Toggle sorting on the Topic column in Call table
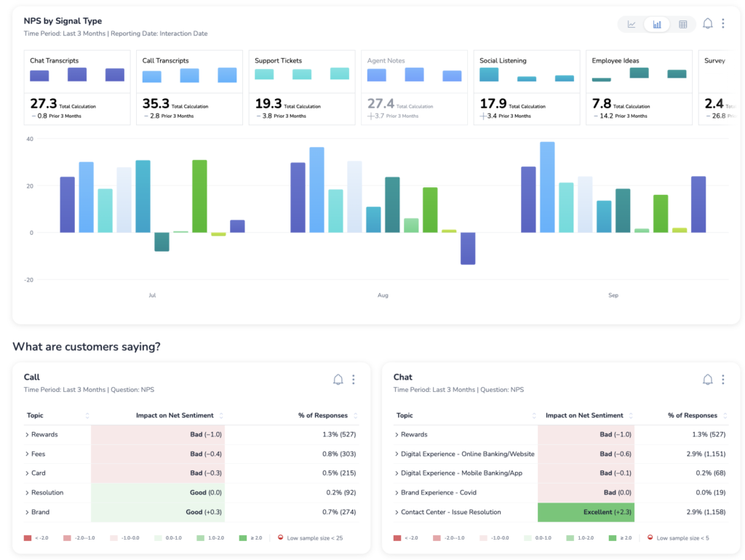Screen dimensions: 745x560 coord(86,415)
